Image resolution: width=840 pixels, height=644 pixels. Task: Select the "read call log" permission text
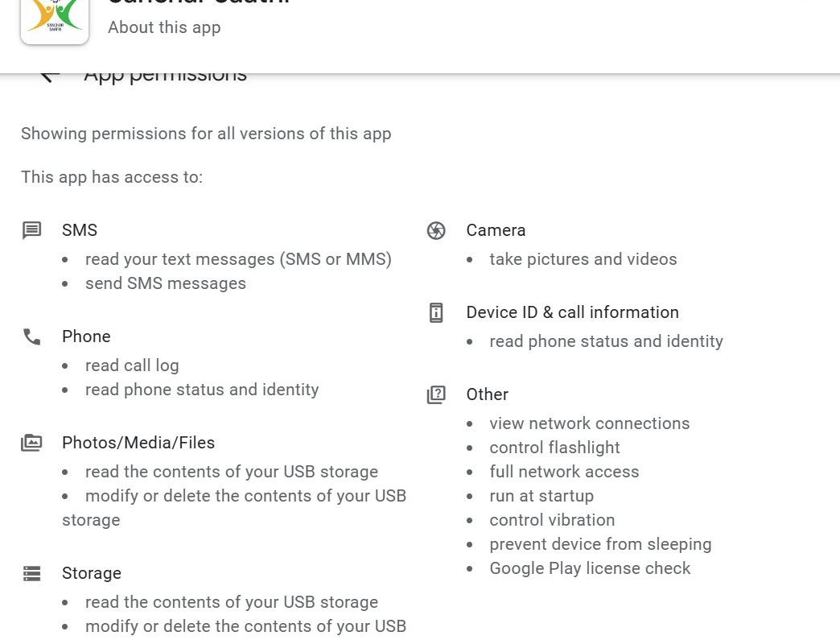point(132,365)
